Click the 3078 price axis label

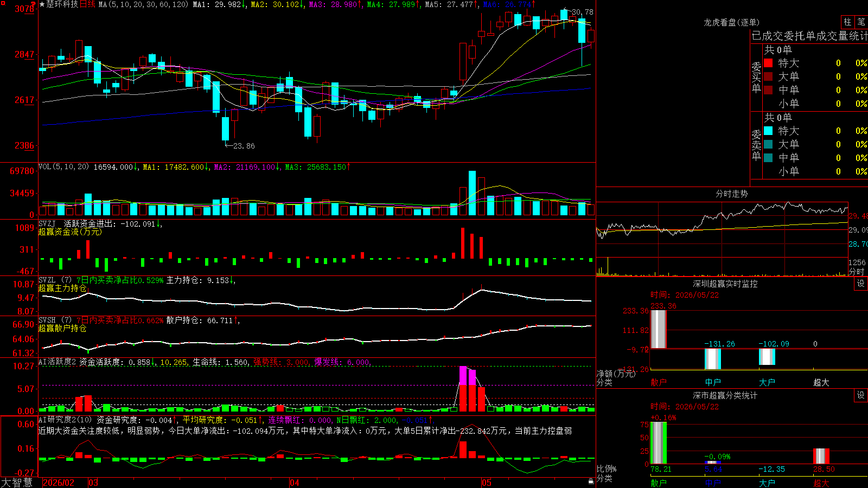pos(24,9)
